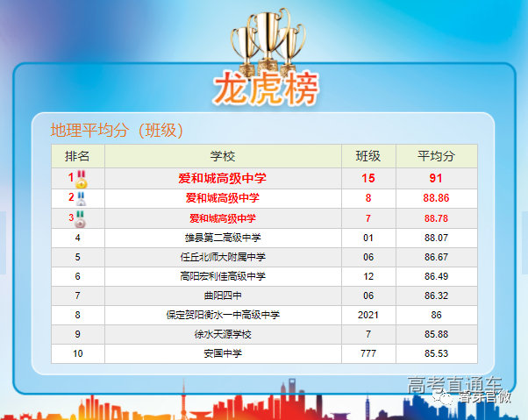Click the bronze medal icon for rank 3

coord(81,218)
